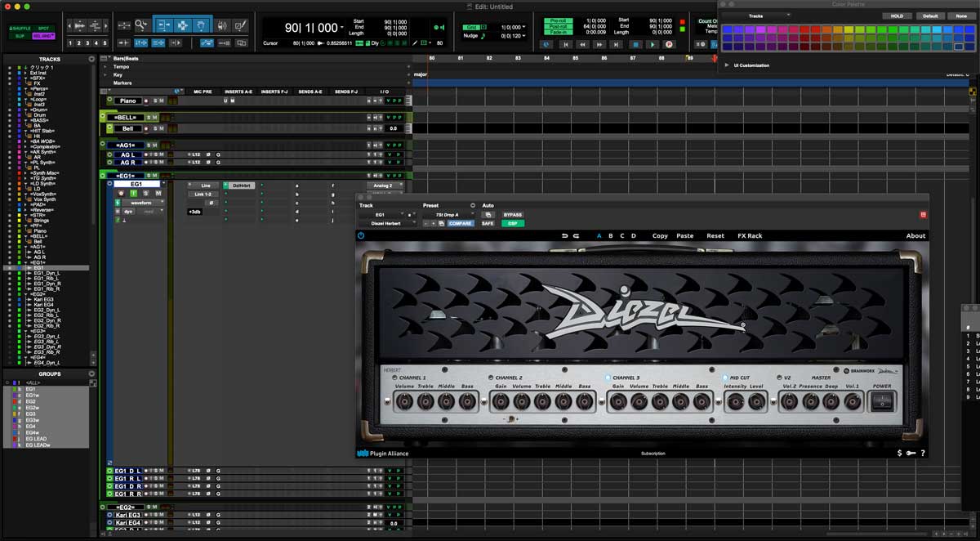Open the Diezel Herbert plugin selector
Image resolution: width=980 pixels, height=541 pixels.
[x=388, y=223]
